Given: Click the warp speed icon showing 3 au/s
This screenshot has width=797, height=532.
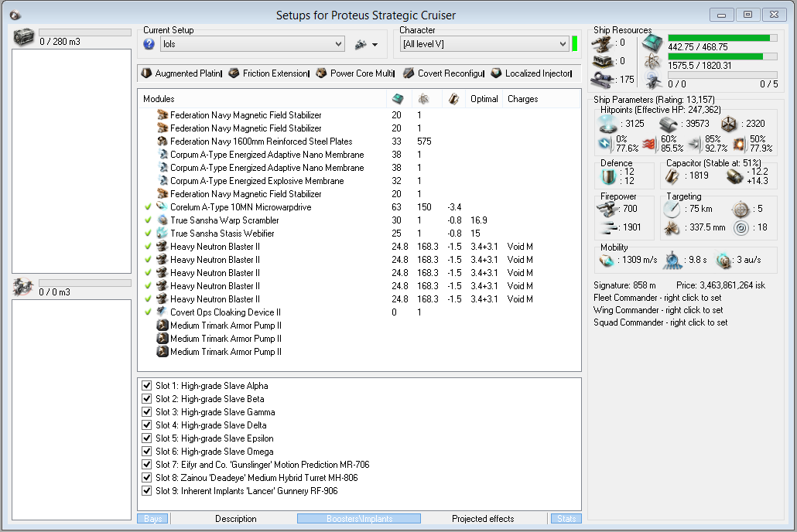Looking at the screenshot, I should pos(723,260).
